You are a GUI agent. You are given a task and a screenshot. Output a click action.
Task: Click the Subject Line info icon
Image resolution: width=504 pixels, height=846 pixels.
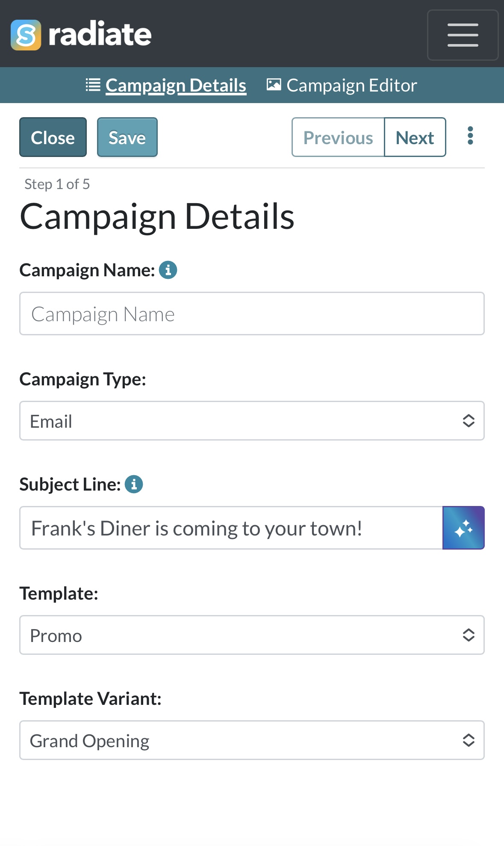[134, 484]
